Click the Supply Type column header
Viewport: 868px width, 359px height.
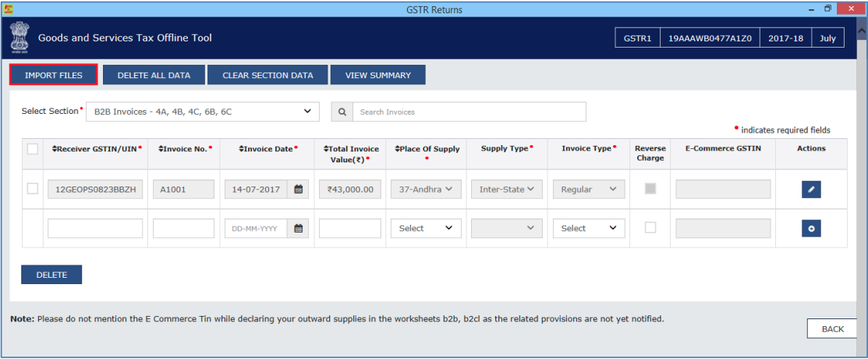pos(507,148)
